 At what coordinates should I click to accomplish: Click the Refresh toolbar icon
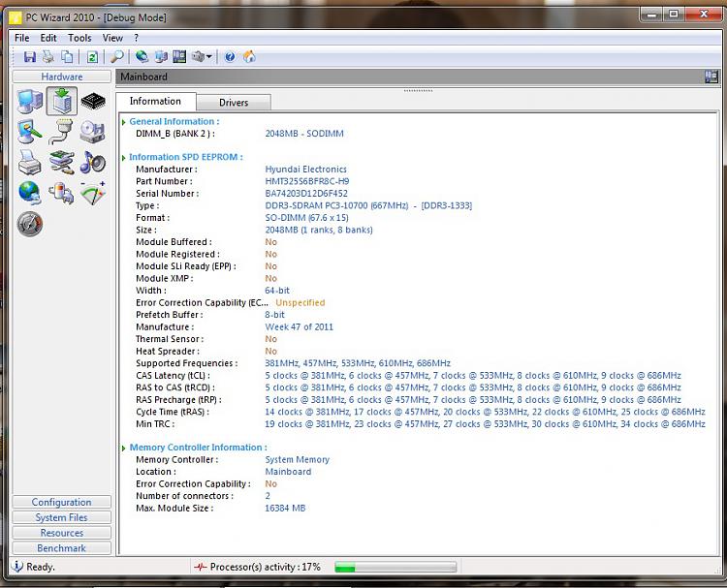coord(92,57)
